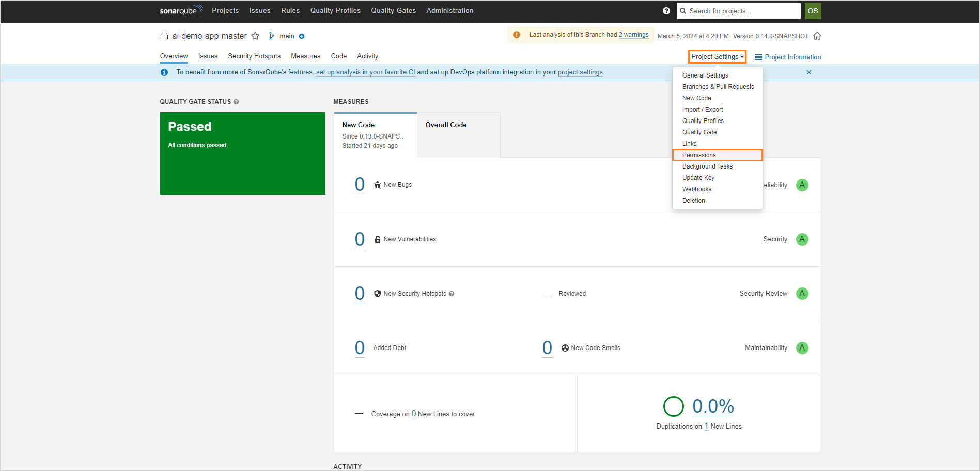The image size is (980, 471).
Task: Select Webhooks from the open menu
Action: [696, 189]
